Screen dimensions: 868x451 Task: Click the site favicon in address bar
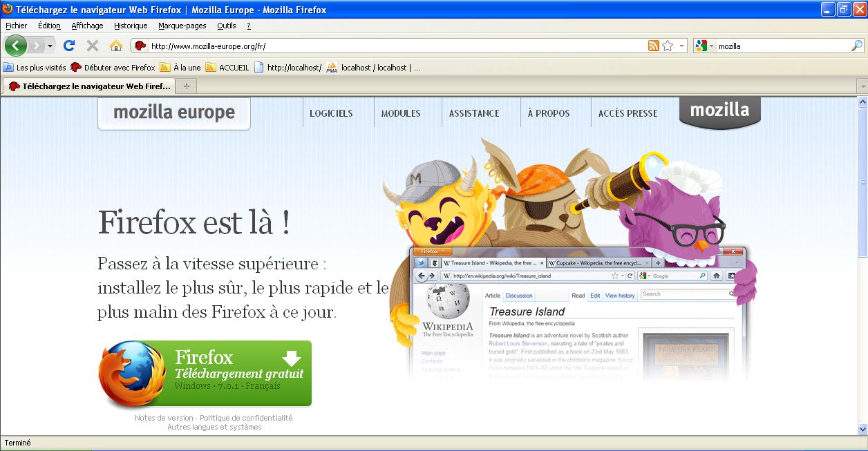tap(140, 46)
